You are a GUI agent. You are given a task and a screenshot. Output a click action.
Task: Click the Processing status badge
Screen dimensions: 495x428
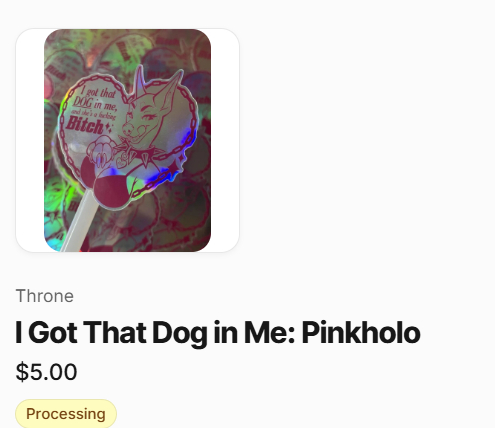[x=66, y=414]
